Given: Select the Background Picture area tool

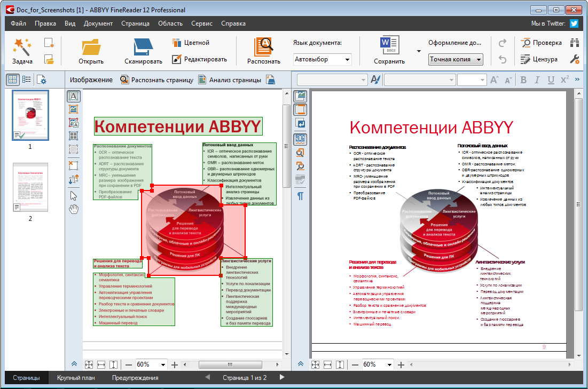Looking at the screenshot, I should tap(74, 123).
